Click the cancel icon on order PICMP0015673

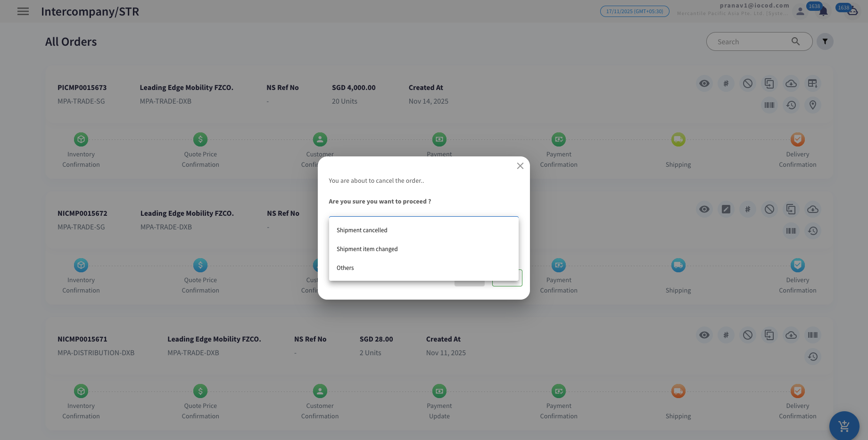[x=748, y=83]
